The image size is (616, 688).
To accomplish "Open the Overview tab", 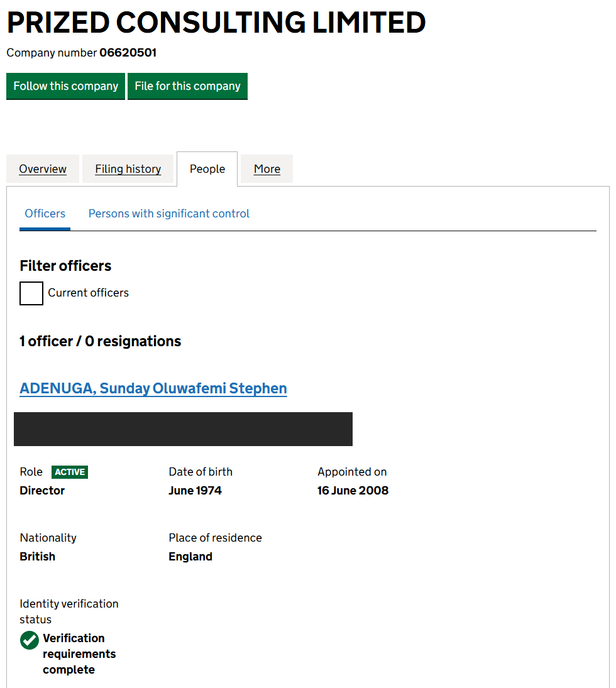I will [x=43, y=169].
